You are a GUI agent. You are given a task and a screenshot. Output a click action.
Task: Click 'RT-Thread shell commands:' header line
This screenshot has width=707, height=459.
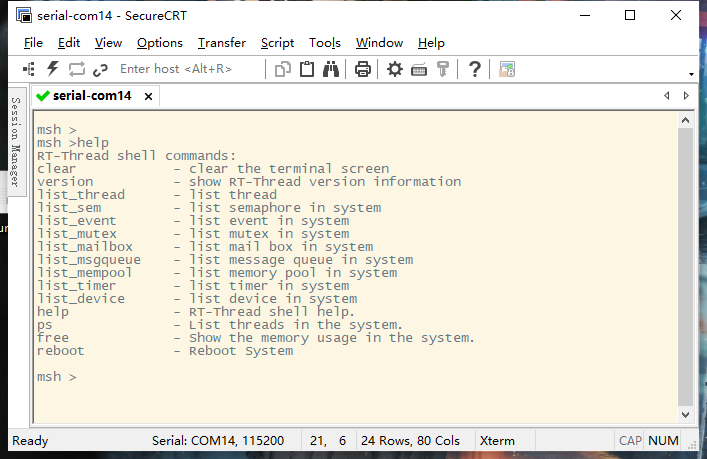[x=136, y=156]
